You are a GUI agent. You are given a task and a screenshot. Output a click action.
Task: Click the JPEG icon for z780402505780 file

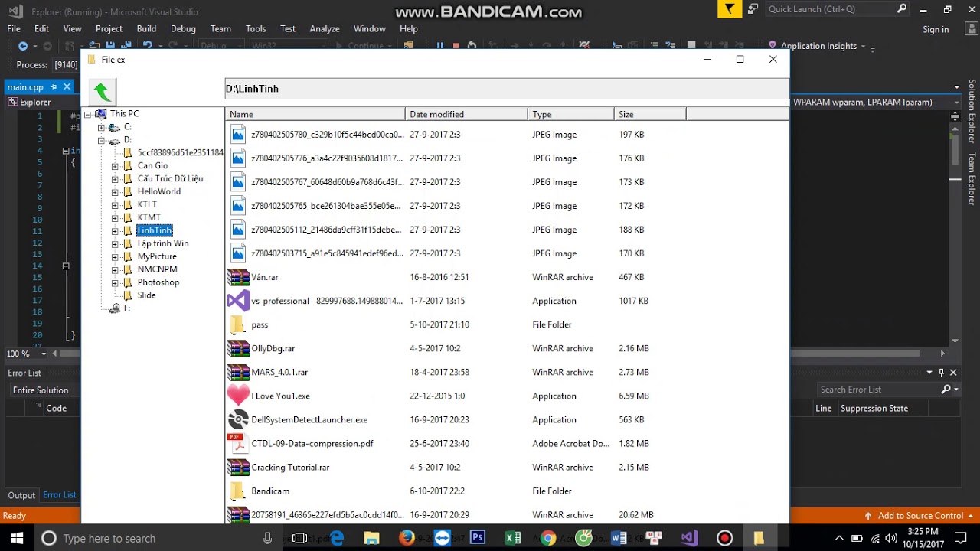[238, 135]
